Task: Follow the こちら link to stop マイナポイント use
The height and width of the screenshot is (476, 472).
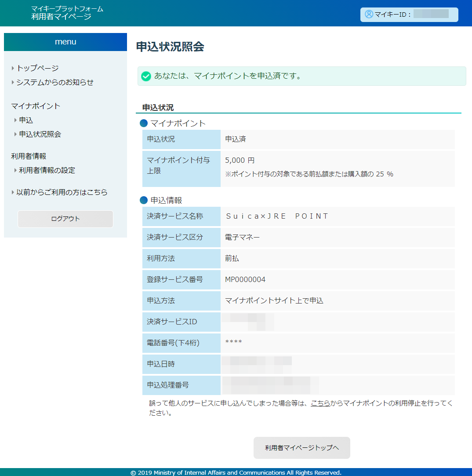Action: click(320, 403)
